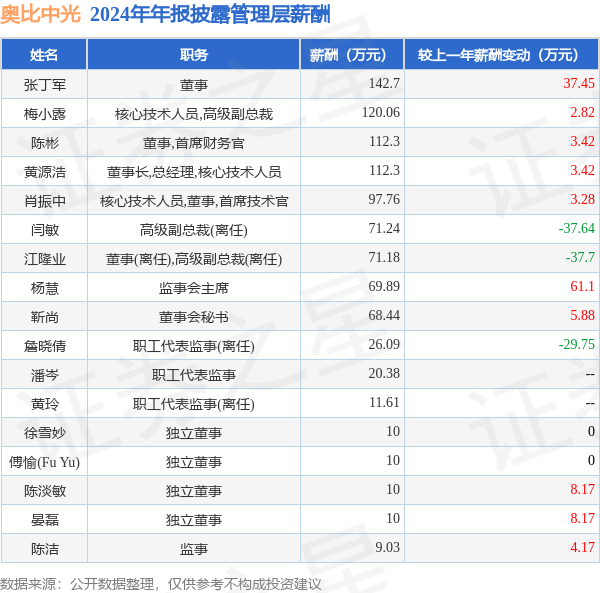
Task: Click salary value 142.7
Action: (x=384, y=83)
